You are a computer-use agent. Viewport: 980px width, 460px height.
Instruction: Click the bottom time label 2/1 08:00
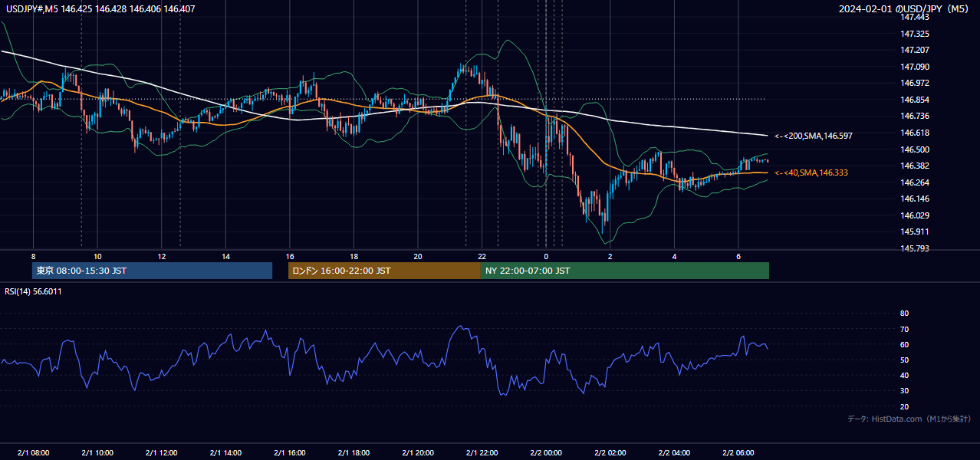33,452
